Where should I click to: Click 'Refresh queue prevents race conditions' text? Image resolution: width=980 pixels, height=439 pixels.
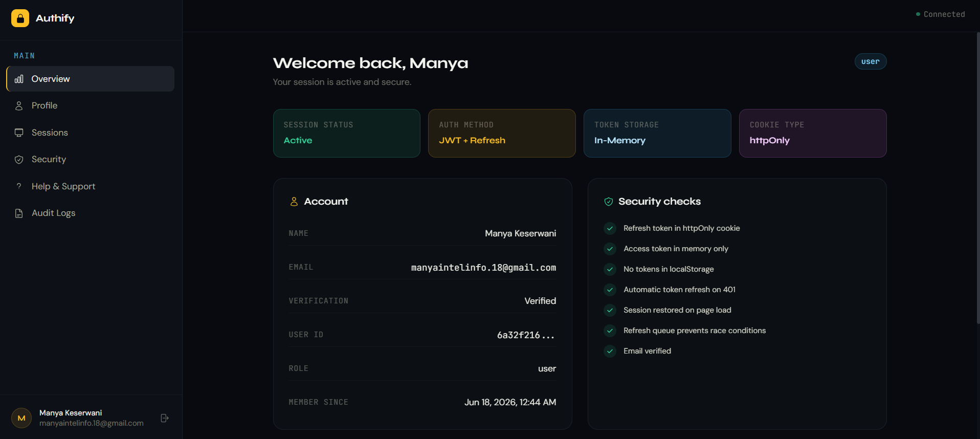click(695, 331)
